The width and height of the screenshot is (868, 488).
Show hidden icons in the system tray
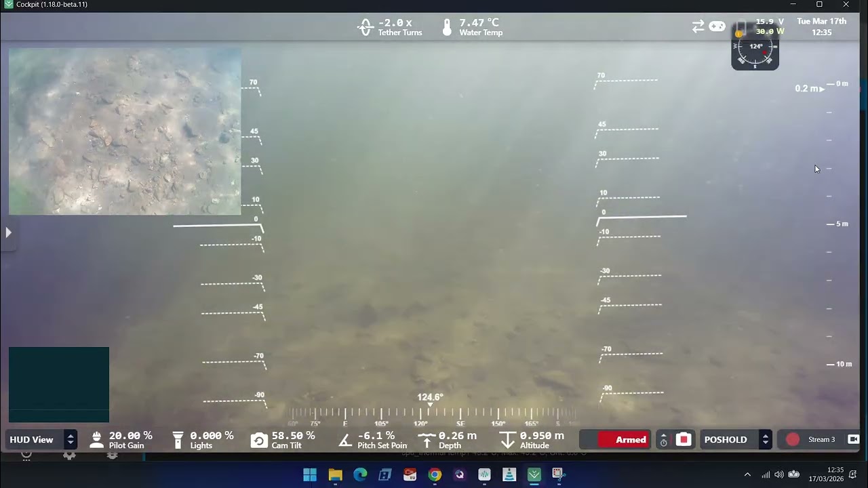(x=747, y=474)
